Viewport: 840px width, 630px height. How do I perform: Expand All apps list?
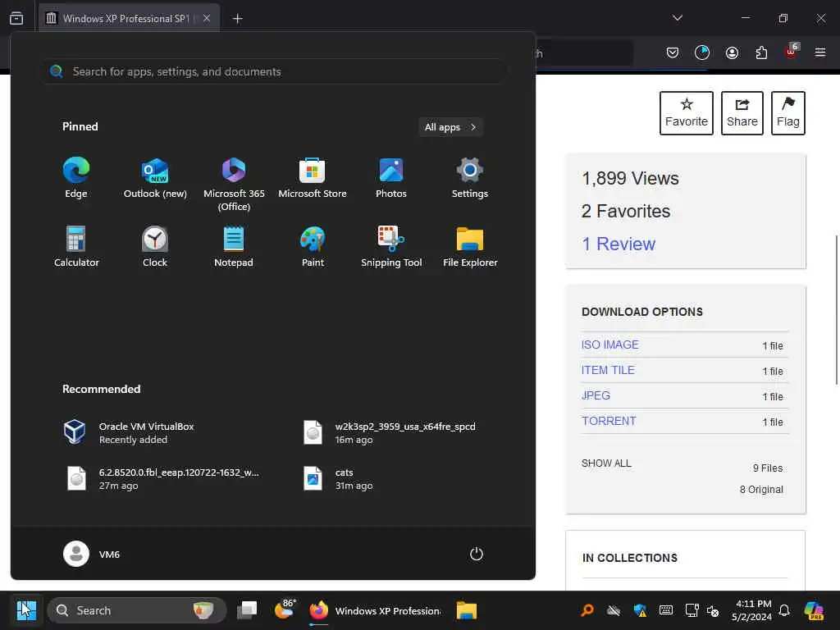[x=450, y=127]
